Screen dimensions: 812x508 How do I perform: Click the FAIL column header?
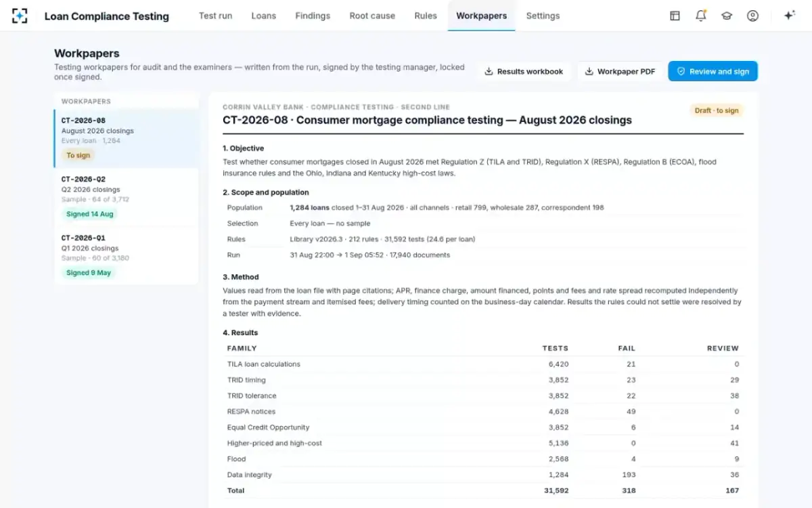627,348
